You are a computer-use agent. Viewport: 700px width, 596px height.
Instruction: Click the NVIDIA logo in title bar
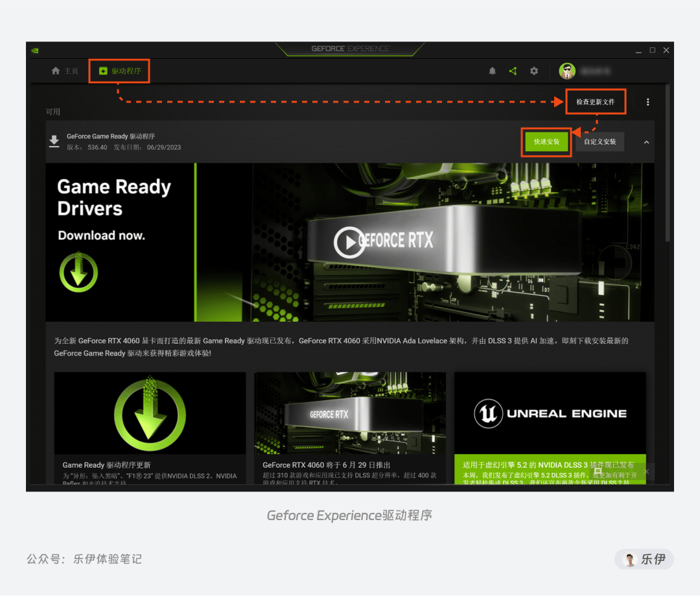coord(35,51)
